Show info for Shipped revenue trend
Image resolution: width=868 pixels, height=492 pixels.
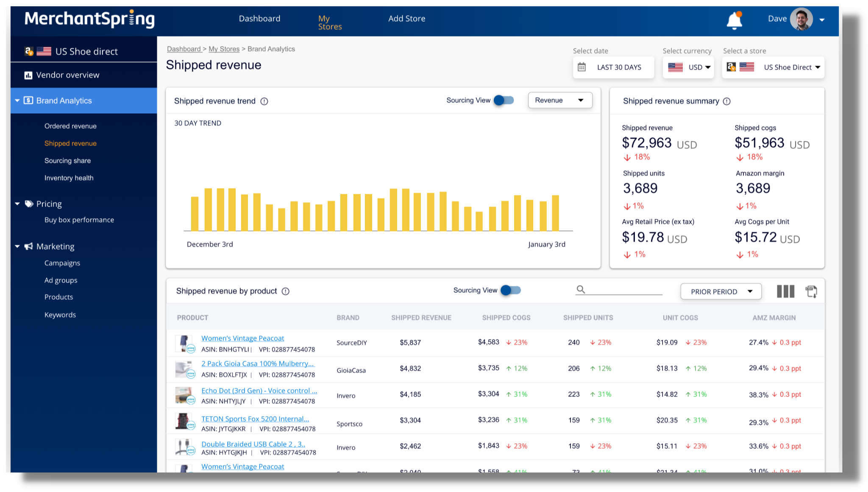tap(264, 101)
